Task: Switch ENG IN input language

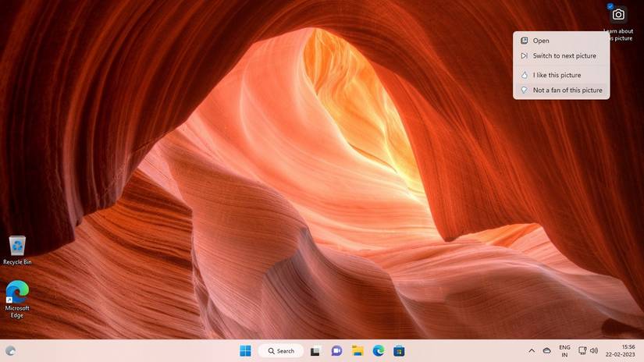Action: [564, 351]
